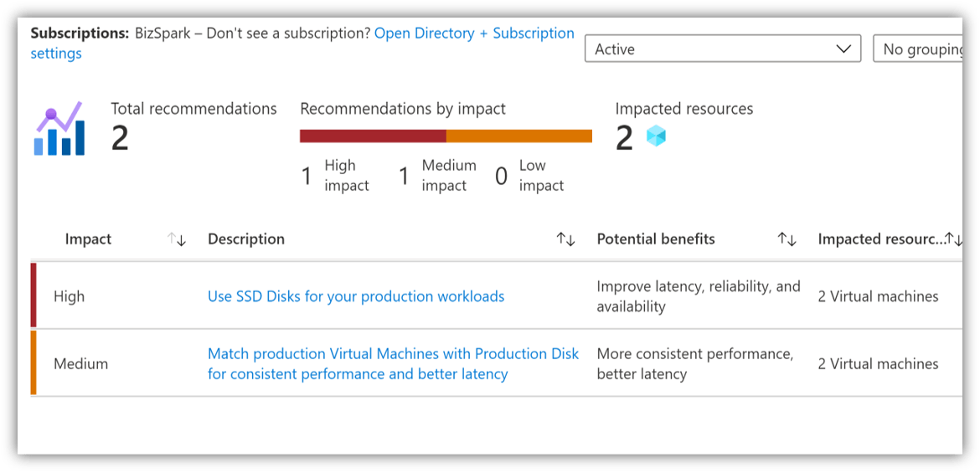
Task: Click the Potential benefits column header
Action: point(656,239)
